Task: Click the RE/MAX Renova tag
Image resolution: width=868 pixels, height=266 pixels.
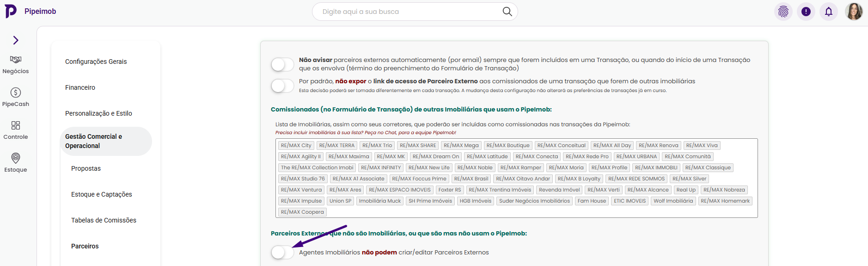Action: tap(659, 145)
